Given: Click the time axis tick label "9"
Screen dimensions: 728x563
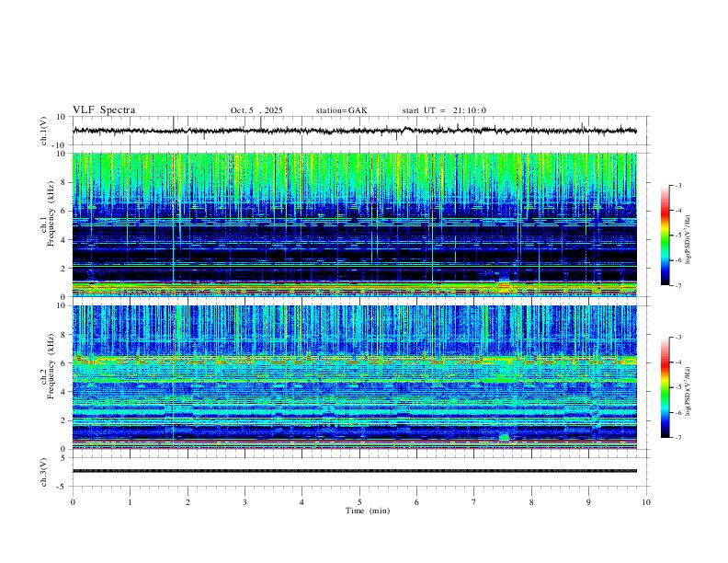Looking at the screenshot, I should pos(588,502).
